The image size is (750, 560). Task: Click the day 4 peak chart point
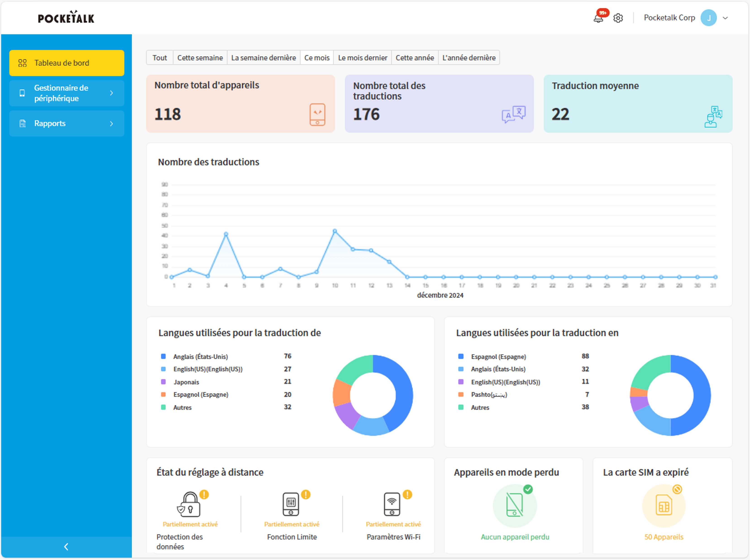pyautogui.click(x=226, y=234)
